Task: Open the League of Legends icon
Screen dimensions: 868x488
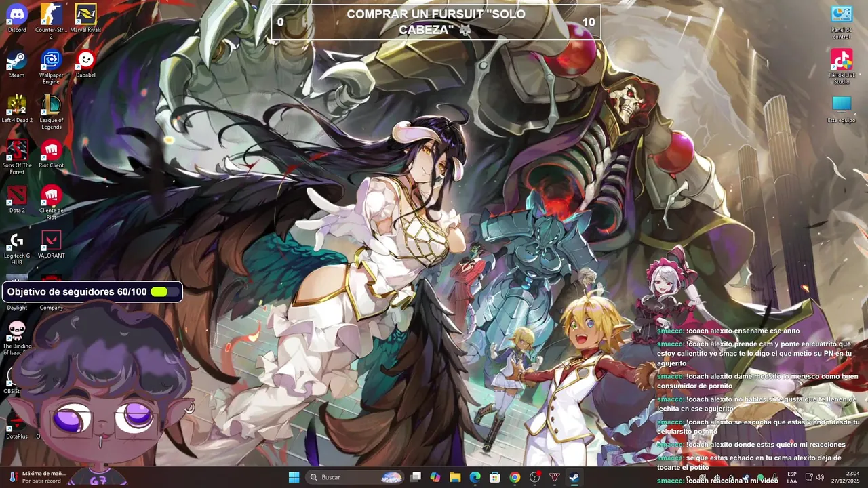Action: pos(51,112)
